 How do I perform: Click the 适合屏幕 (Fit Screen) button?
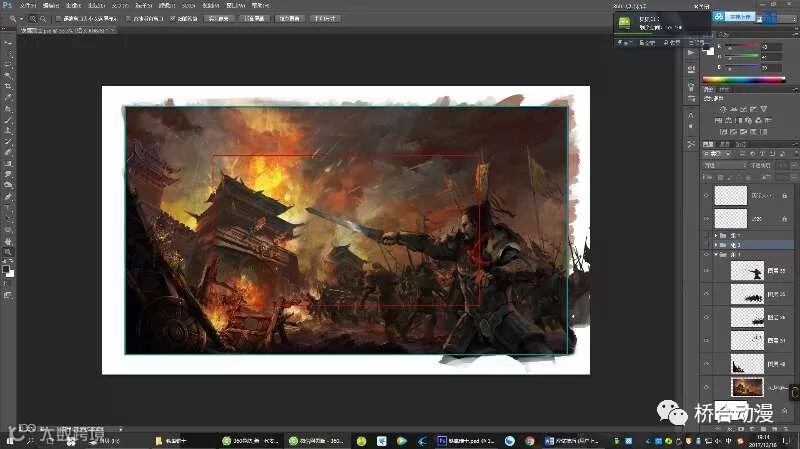tap(254, 19)
